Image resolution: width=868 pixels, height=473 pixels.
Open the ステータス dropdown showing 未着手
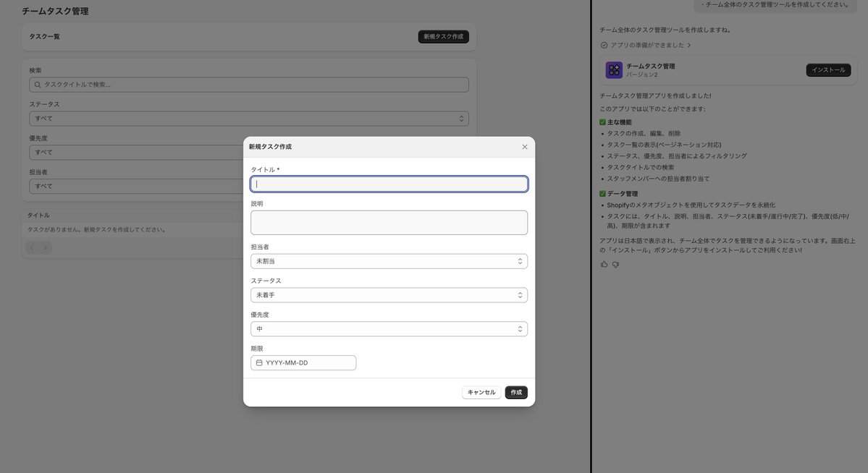click(389, 295)
